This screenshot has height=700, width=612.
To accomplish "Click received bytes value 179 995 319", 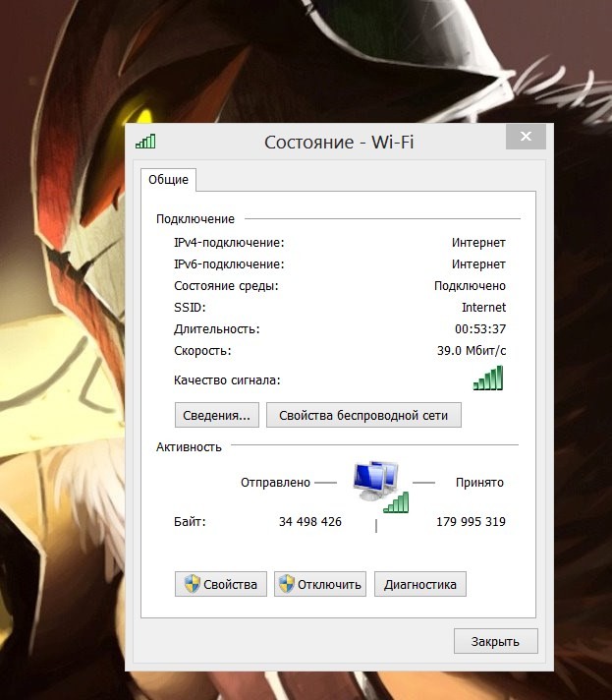I will point(472,521).
